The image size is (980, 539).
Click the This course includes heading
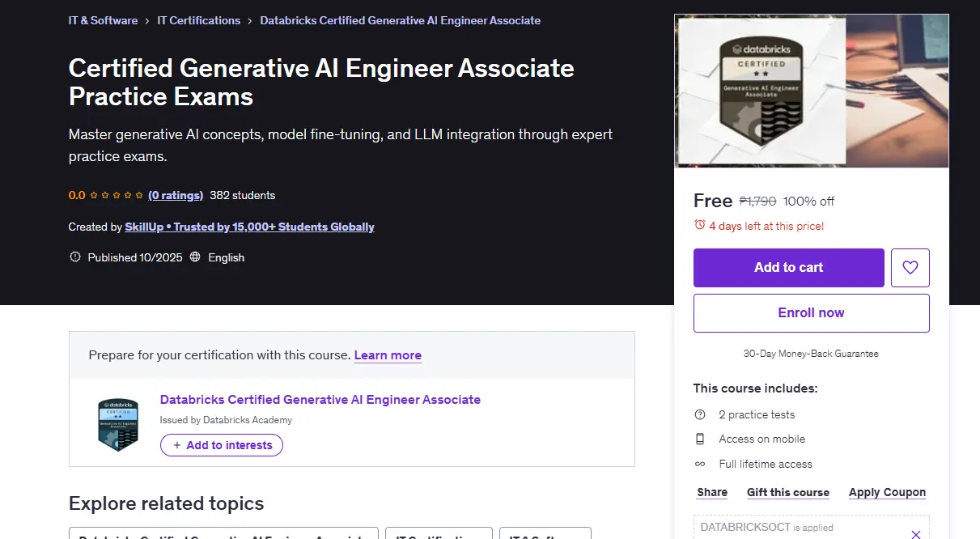tap(756, 388)
